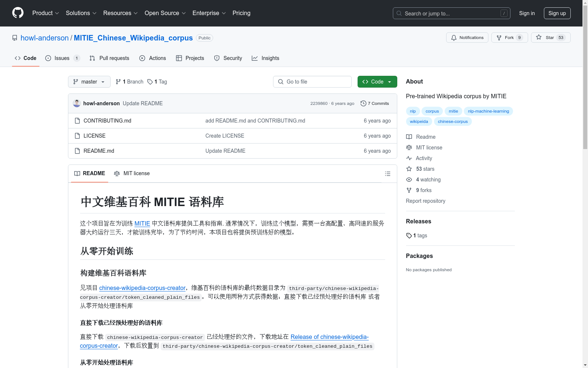588x368 pixels.
Task: Switch to the Pull requests tab
Action: pyautogui.click(x=110, y=58)
